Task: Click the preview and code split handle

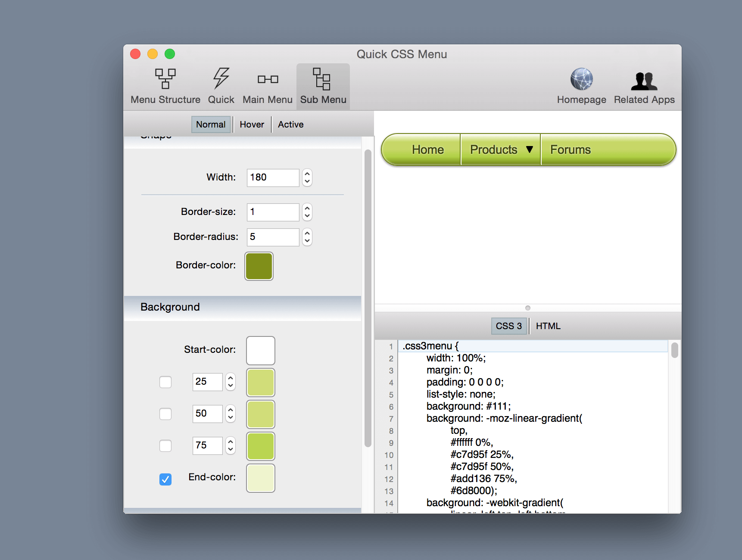Action: [528, 308]
